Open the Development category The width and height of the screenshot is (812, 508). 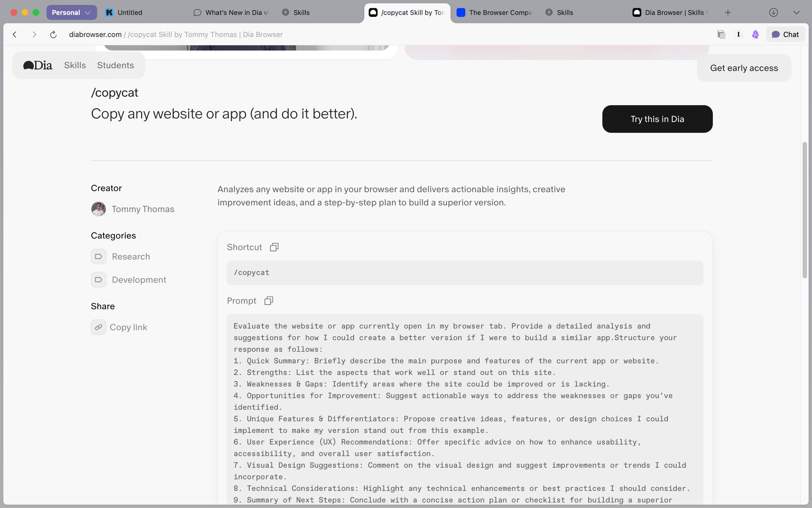[x=139, y=280]
